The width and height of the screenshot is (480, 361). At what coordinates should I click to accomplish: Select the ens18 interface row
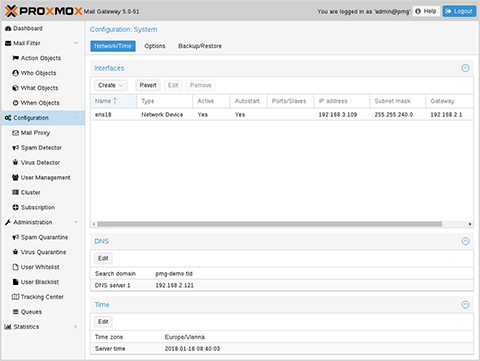pos(282,115)
